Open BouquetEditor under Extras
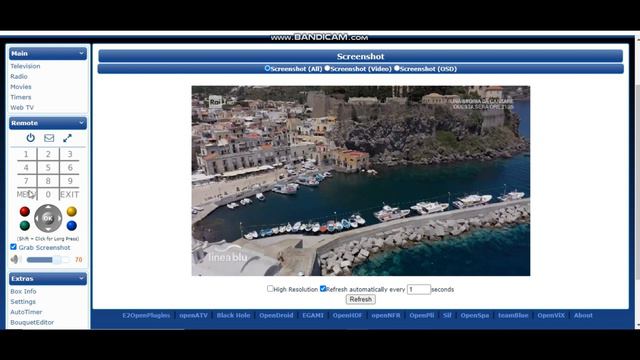The width and height of the screenshot is (640, 360). click(x=32, y=322)
